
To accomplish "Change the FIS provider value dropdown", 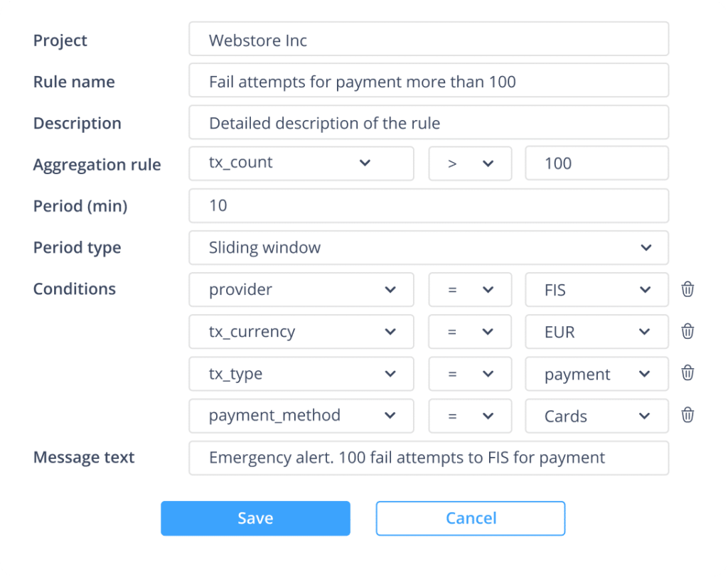I will (x=596, y=289).
